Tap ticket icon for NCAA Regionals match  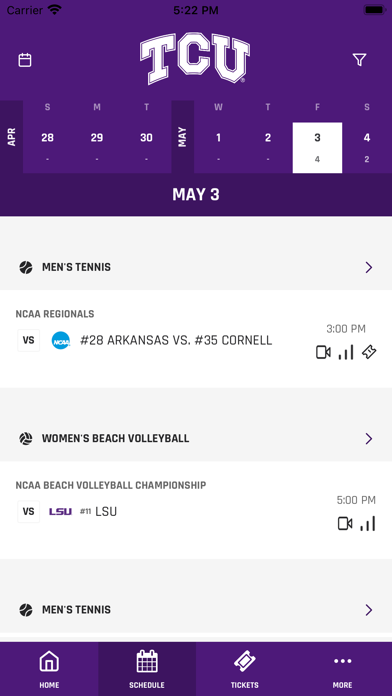point(369,352)
